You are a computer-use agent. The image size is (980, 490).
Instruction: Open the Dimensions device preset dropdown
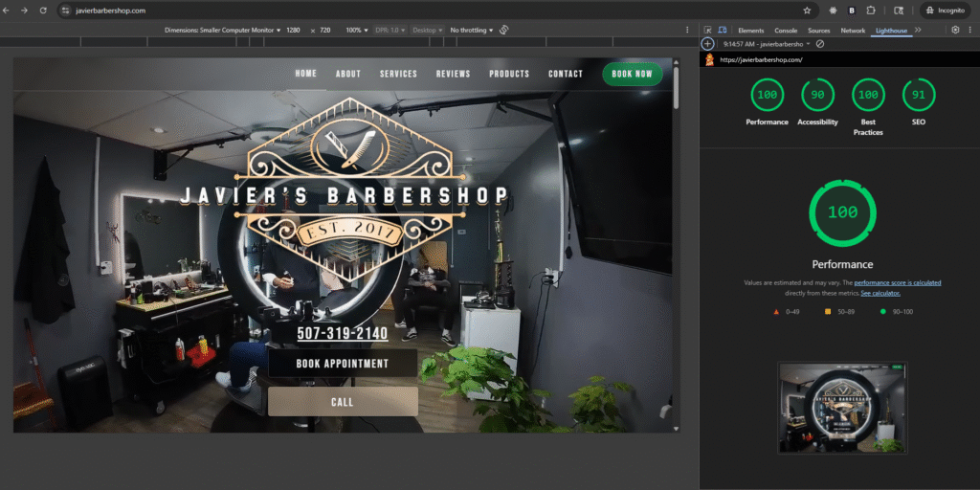[x=222, y=30]
